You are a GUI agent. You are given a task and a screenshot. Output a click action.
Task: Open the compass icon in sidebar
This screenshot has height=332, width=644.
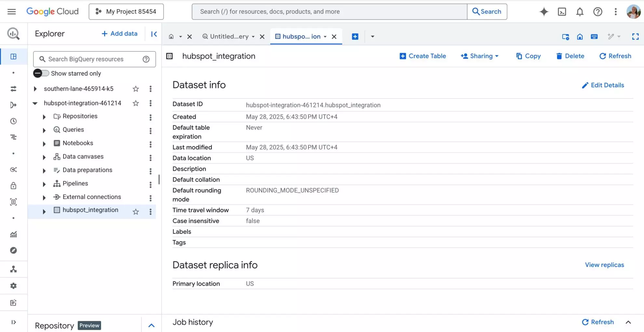[13, 250]
